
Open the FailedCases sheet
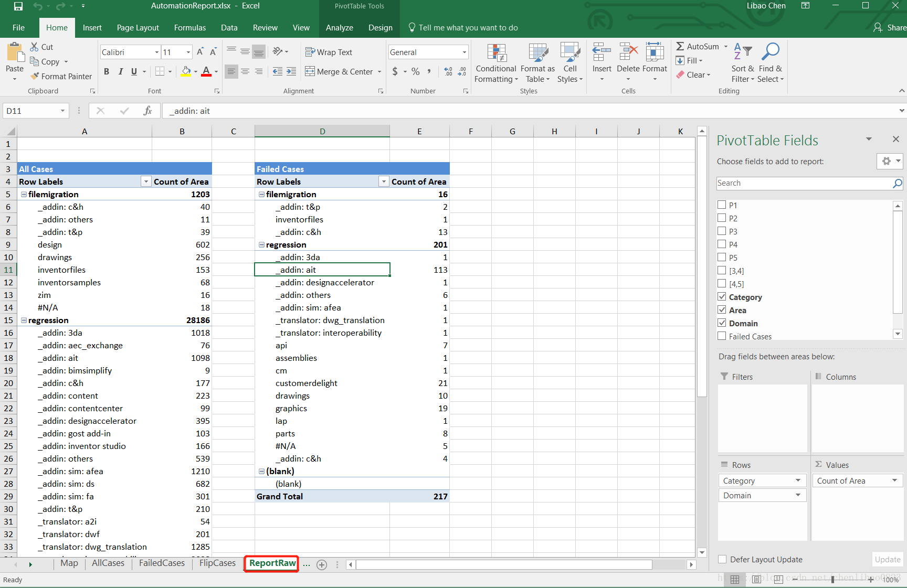[x=161, y=563]
